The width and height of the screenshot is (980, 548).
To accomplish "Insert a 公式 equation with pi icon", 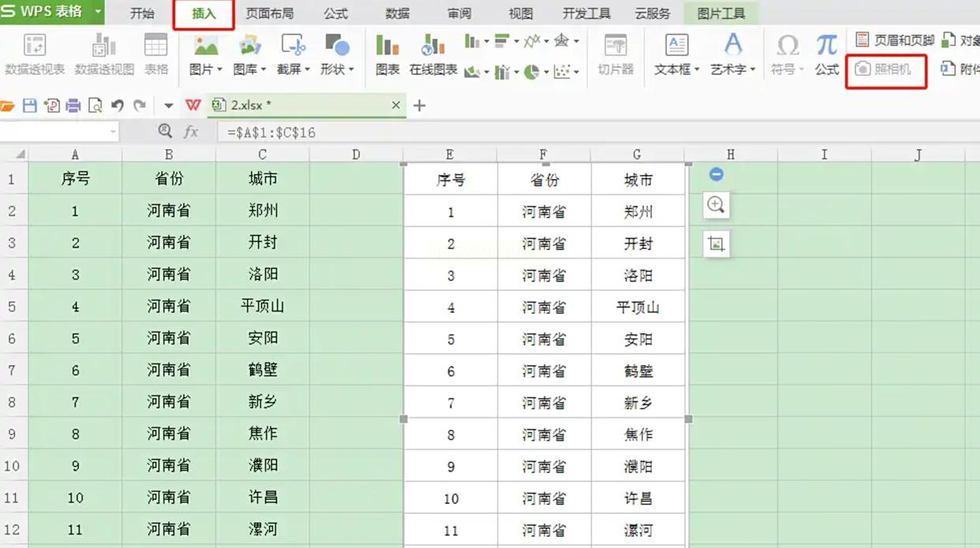I will click(827, 54).
